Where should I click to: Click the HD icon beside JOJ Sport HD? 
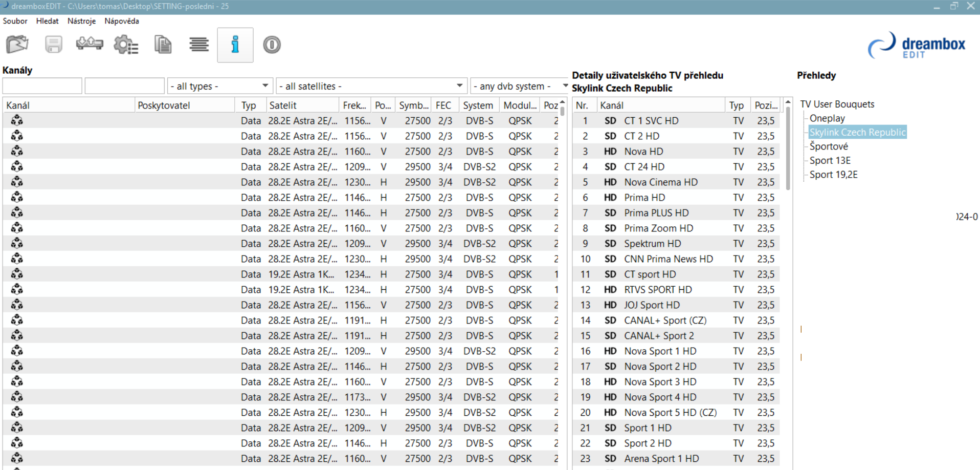610,305
